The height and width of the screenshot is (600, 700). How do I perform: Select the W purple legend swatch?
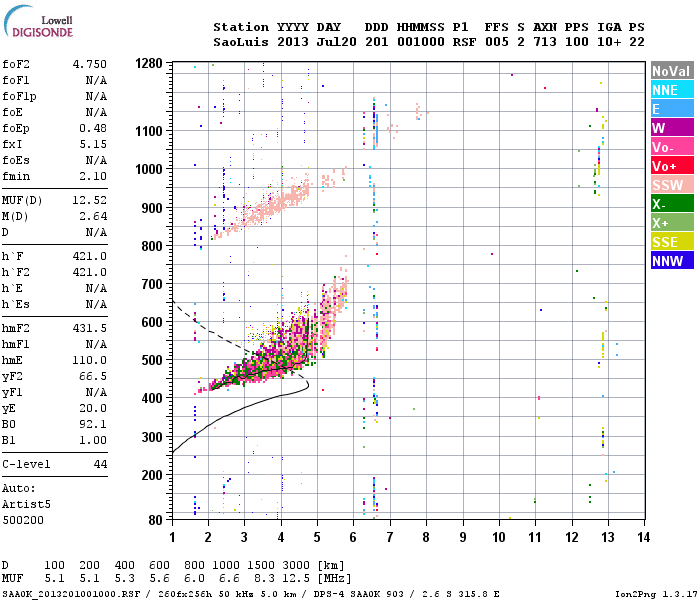672,128
